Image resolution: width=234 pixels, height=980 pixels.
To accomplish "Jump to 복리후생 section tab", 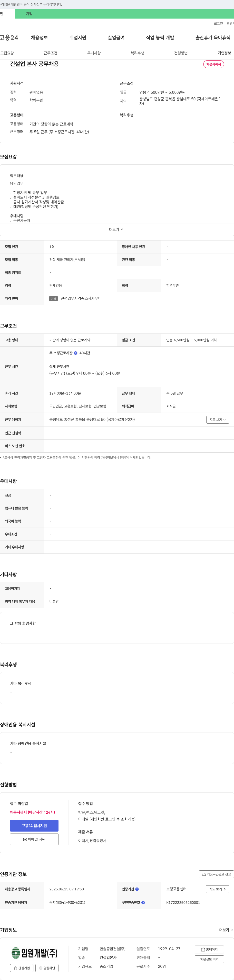I will [x=137, y=53].
